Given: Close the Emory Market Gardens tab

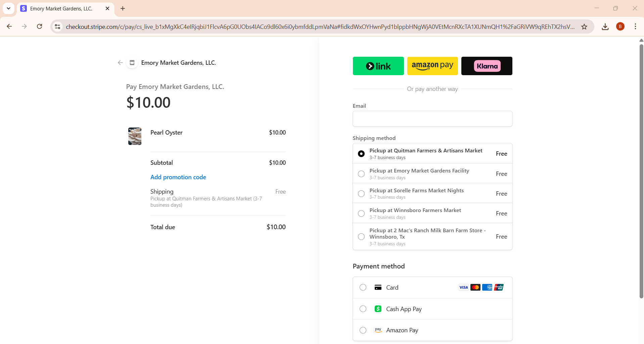Looking at the screenshot, I should click(107, 8).
